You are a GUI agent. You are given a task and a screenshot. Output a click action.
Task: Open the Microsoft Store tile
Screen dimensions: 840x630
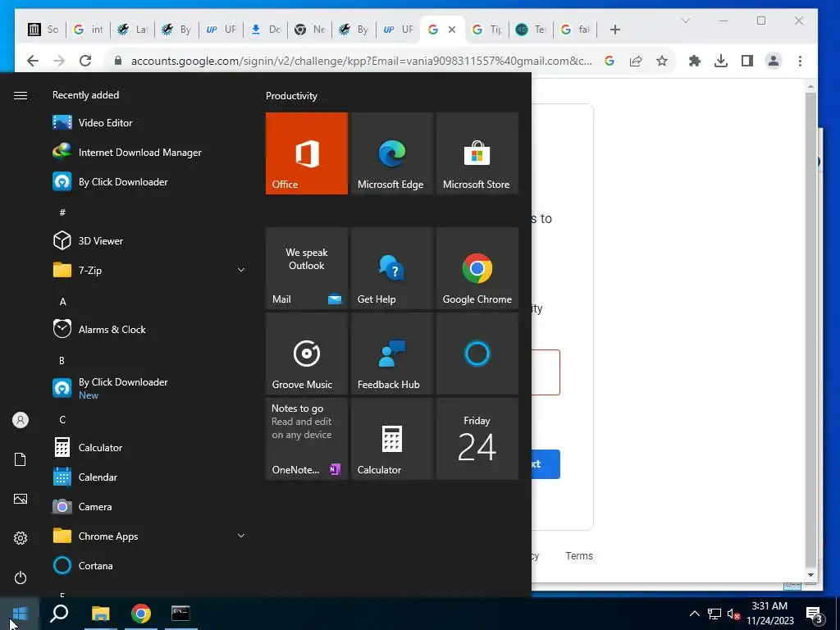click(x=477, y=153)
